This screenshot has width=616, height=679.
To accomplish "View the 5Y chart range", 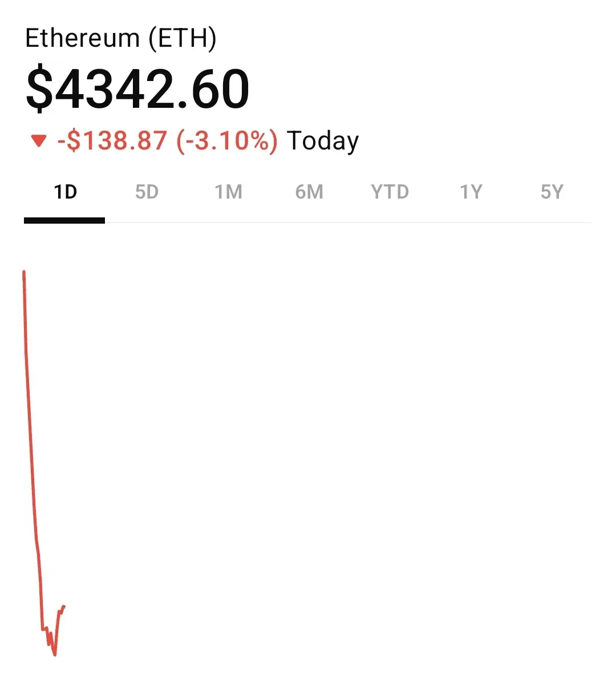I will tap(552, 192).
